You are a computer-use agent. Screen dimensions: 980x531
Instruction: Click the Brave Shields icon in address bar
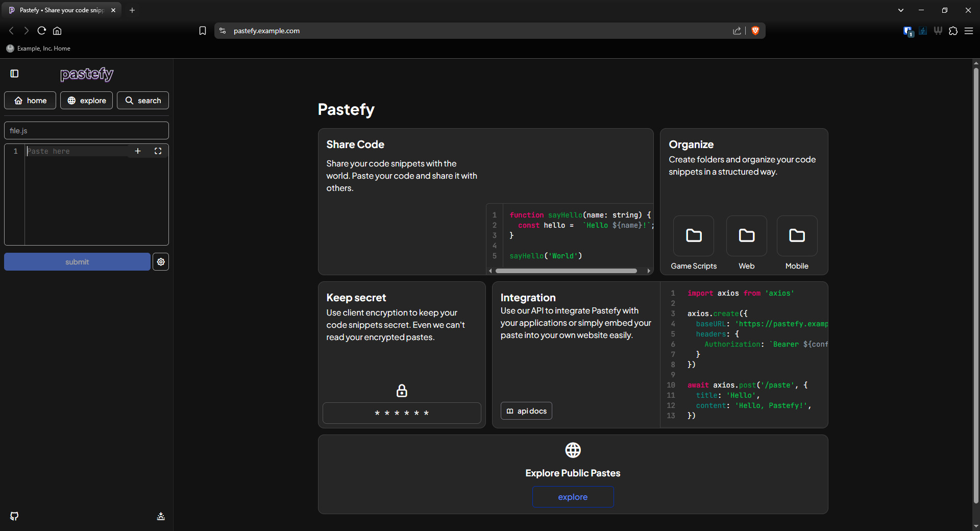tap(755, 31)
